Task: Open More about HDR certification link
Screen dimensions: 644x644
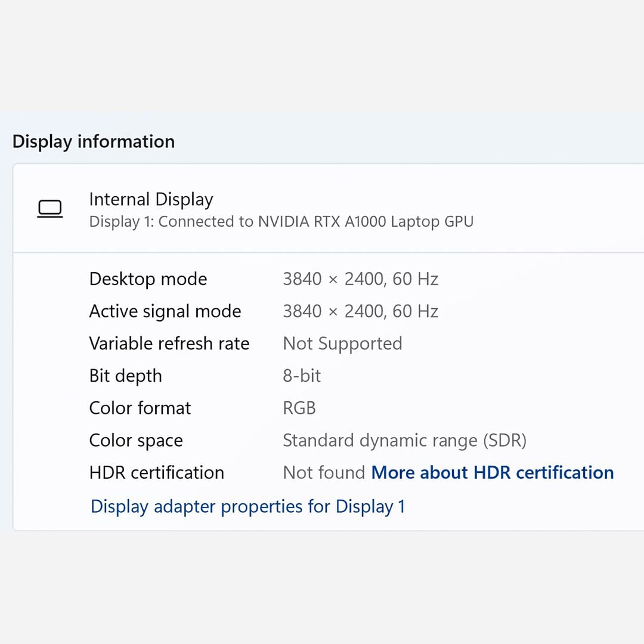Action: 493,473
